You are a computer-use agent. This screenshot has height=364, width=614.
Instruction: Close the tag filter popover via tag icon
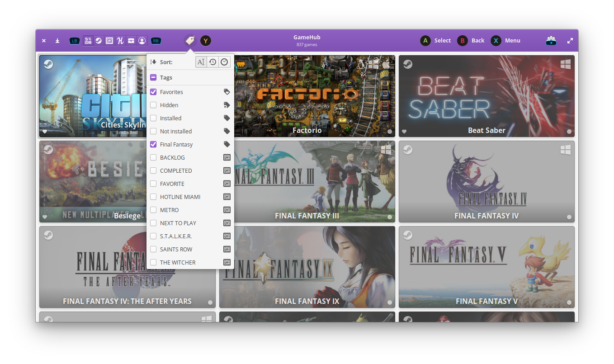click(190, 41)
